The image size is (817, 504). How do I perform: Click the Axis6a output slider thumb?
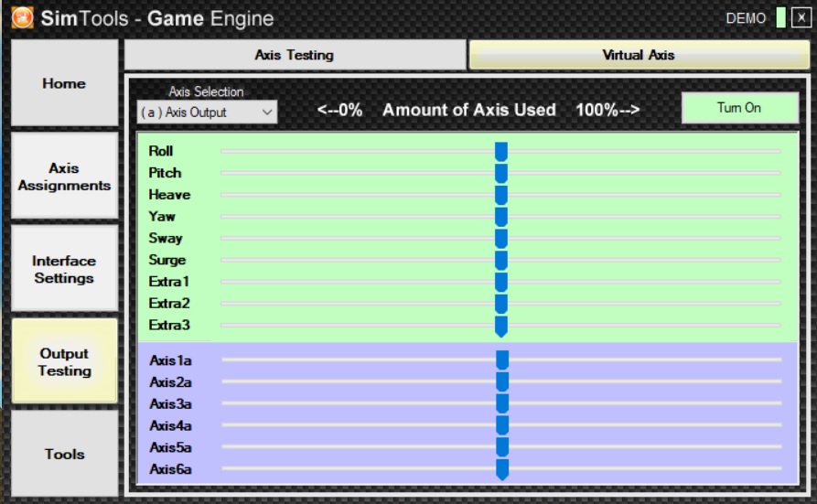(x=501, y=469)
